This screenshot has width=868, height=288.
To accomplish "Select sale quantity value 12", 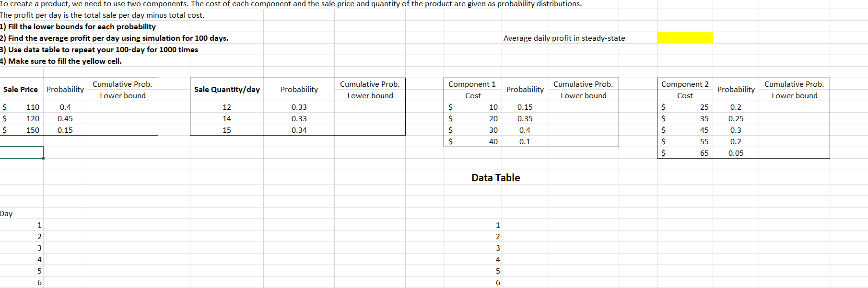I will point(227,107).
